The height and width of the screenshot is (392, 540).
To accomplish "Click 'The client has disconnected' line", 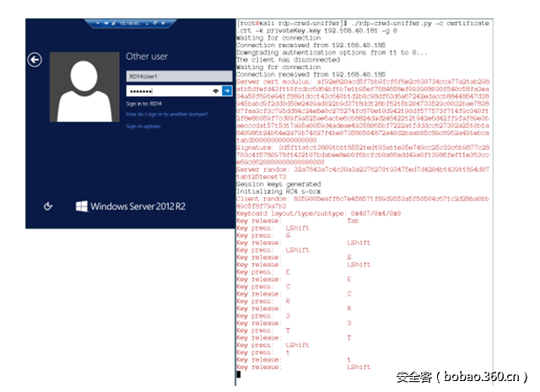I will pos(288,60).
